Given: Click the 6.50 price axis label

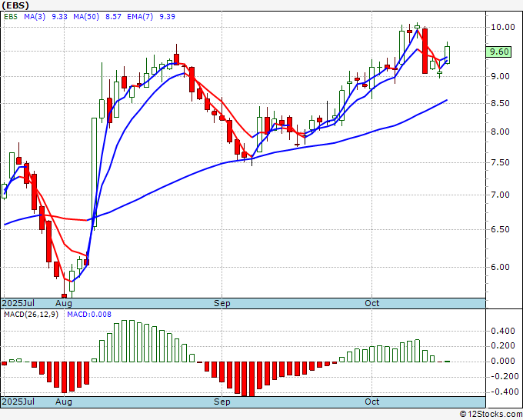Looking at the screenshot, I should 501,229.
